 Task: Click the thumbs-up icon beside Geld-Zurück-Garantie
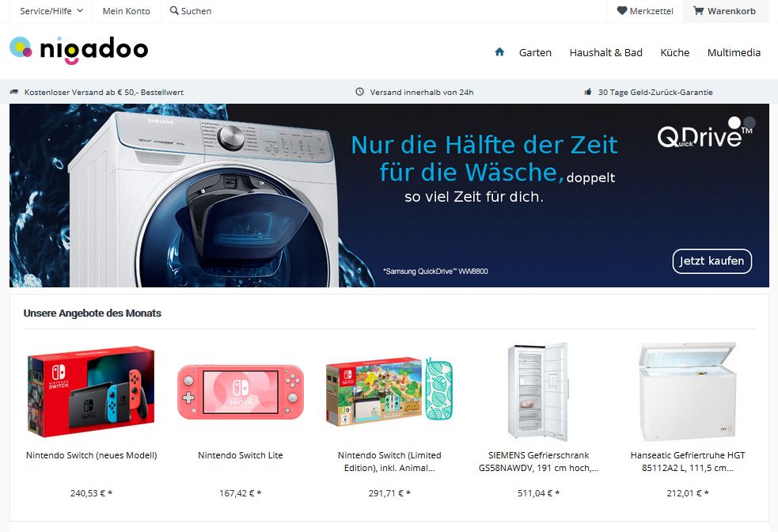[588, 92]
